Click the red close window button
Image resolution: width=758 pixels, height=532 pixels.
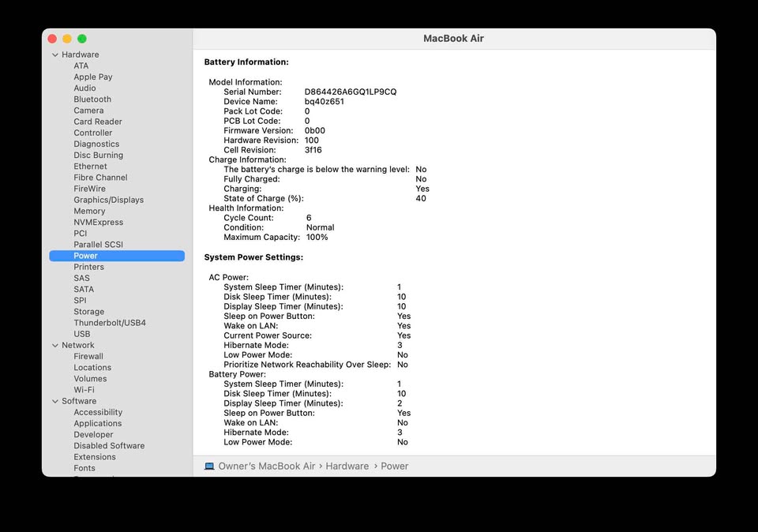point(52,39)
